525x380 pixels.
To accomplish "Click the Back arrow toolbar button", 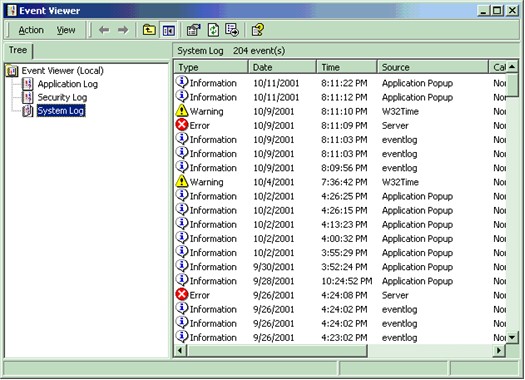I will pyautogui.click(x=104, y=30).
